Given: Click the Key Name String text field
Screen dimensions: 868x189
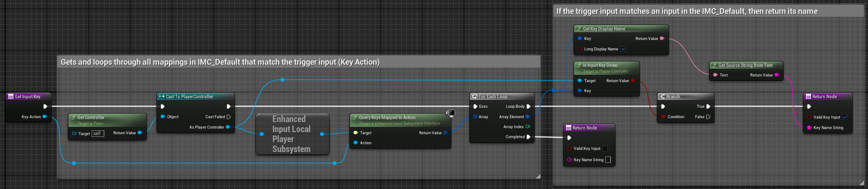Looking at the screenshot, I should [x=608, y=160].
